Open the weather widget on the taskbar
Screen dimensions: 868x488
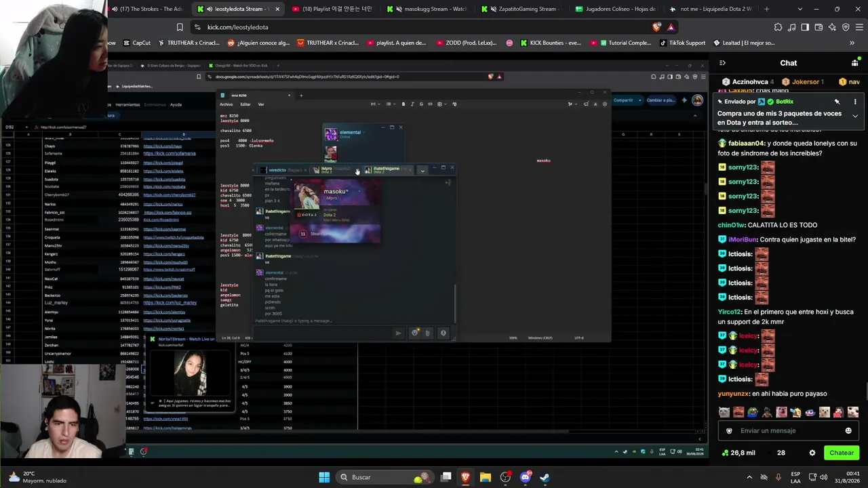pos(37,477)
